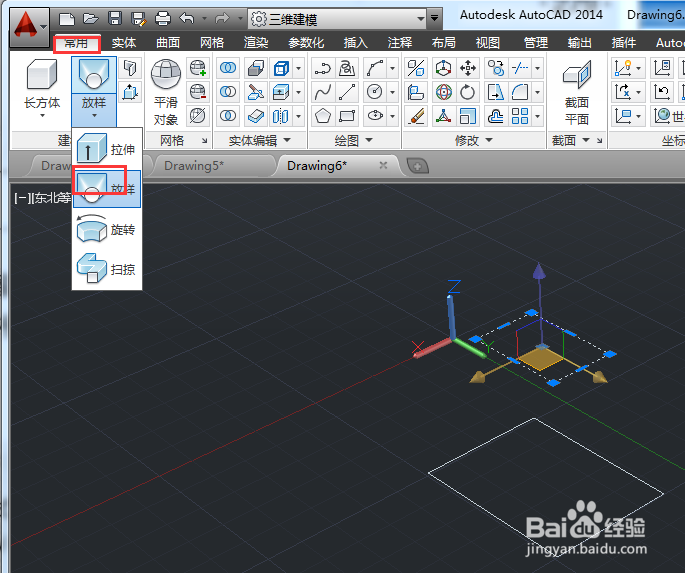
Task: Select the Spline draw tool
Action: coord(322,92)
